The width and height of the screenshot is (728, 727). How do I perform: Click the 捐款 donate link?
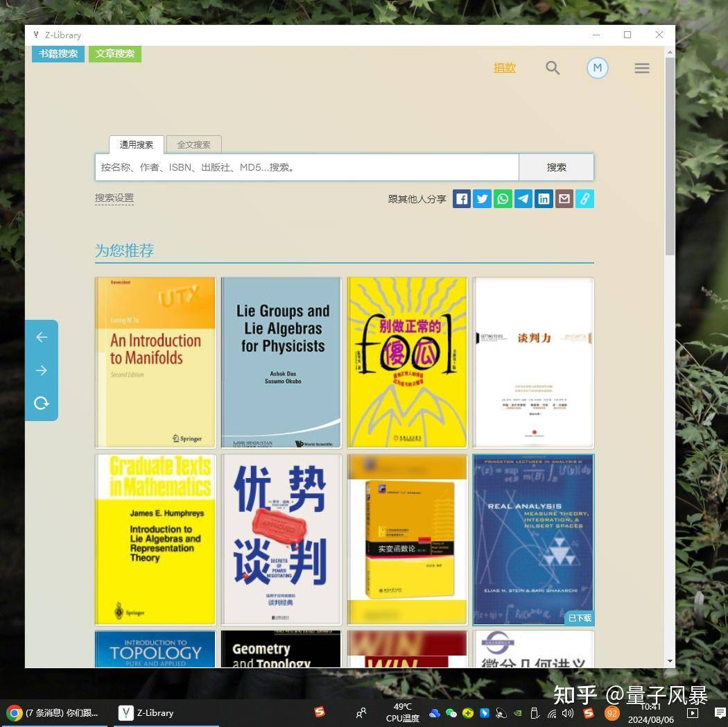pyautogui.click(x=504, y=68)
